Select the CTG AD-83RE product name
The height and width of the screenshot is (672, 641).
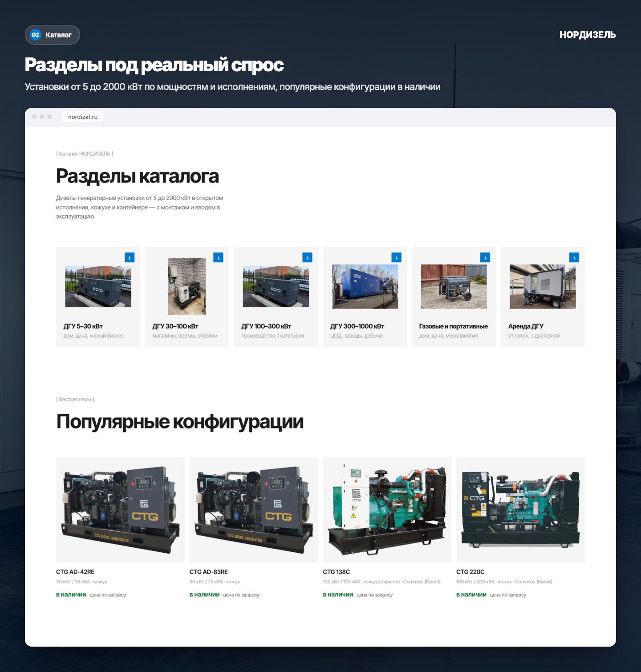(209, 572)
